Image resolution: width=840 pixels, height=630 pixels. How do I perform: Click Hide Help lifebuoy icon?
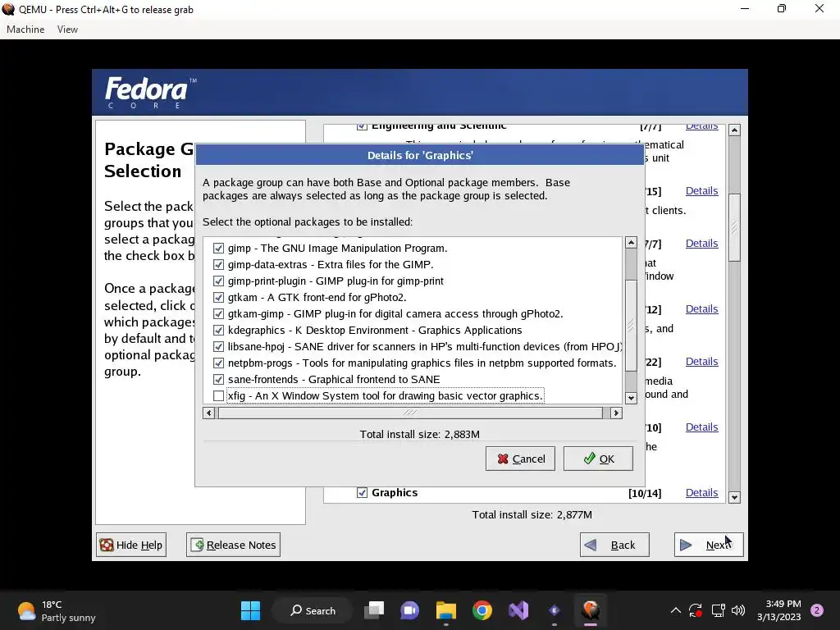pyautogui.click(x=107, y=545)
